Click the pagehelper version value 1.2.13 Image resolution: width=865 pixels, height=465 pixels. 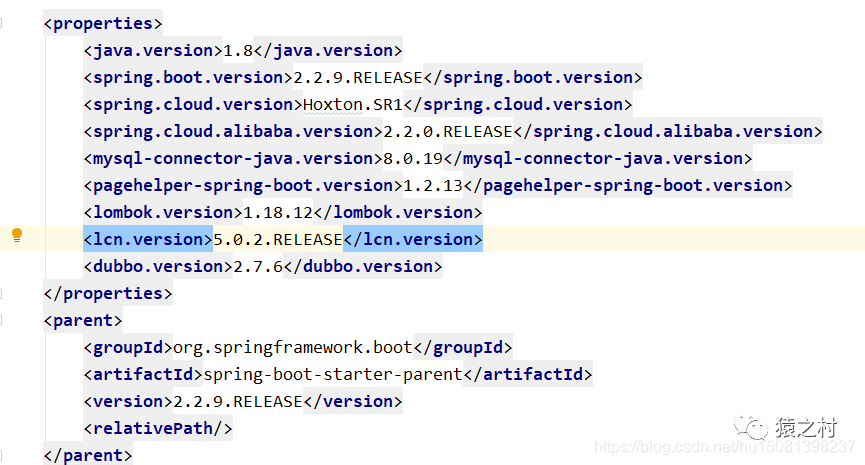tap(433, 186)
